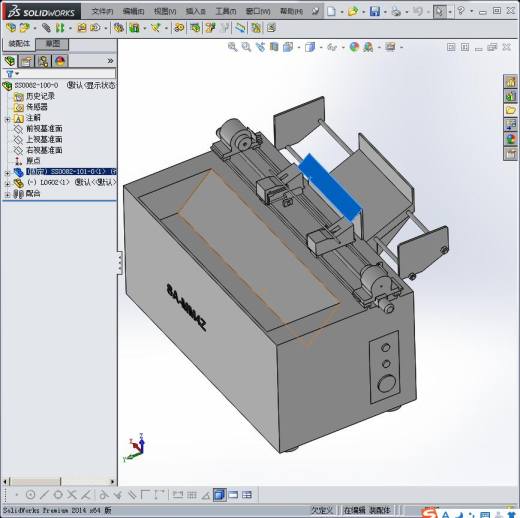Click the Linear Component Pattern icon
Viewport: 520px width, 518px height.
pyautogui.click(x=60, y=28)
